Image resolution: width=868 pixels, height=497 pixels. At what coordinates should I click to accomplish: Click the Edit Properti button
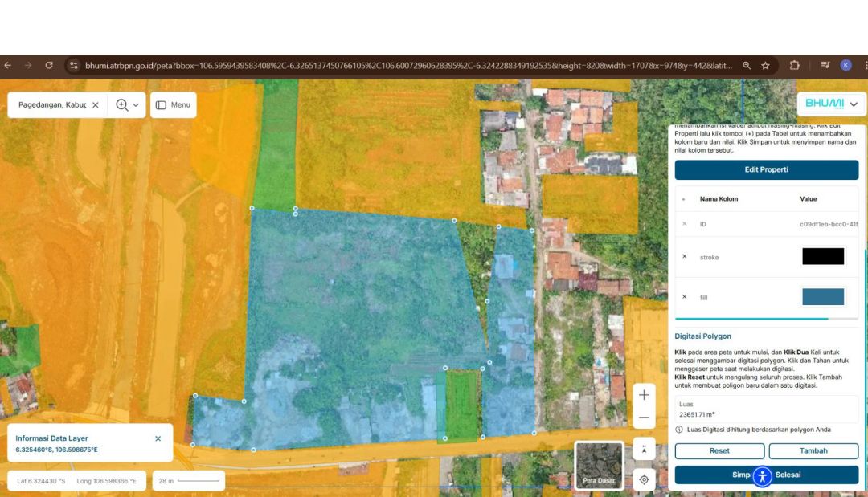766,170
